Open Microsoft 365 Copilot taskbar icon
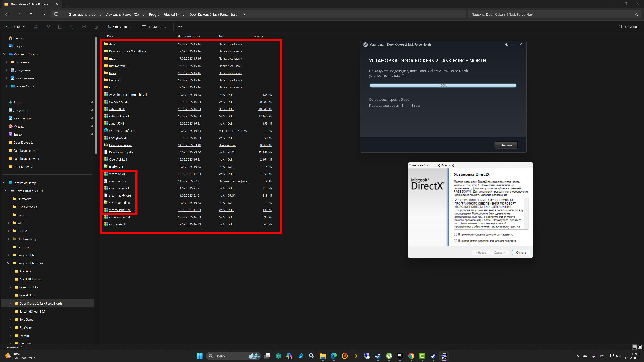644x362 pixels. pyautogui.click(x=289, y=356)
